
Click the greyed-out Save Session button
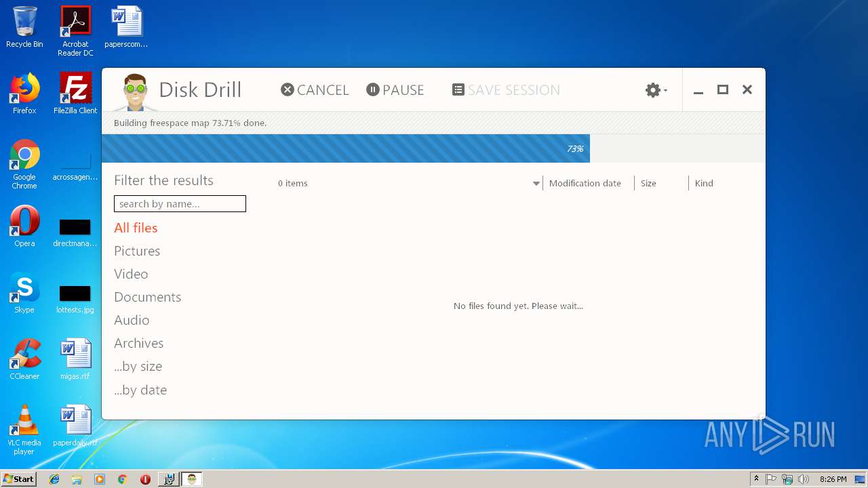[x=506, y=89]
